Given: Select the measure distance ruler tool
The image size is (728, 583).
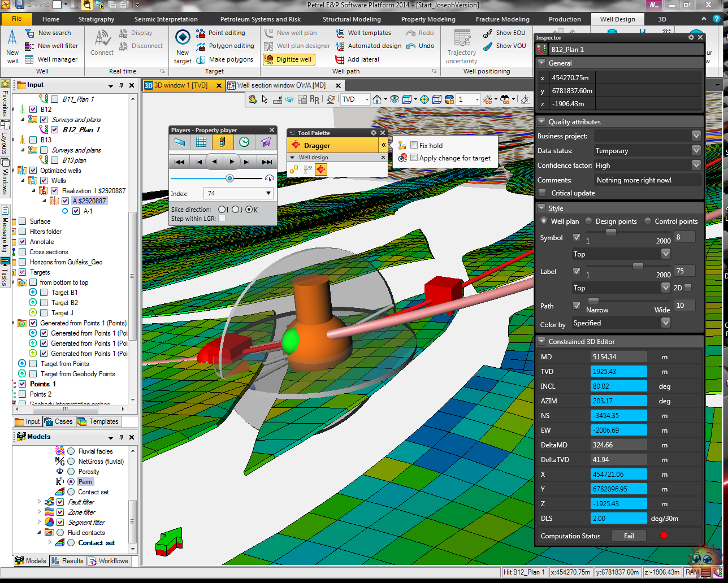Looking at the screenshot, I should (x=278, y=99).
